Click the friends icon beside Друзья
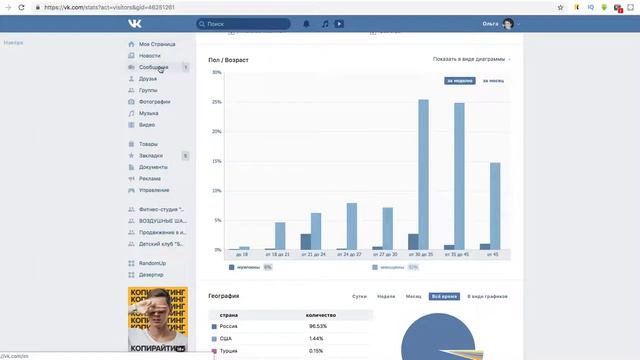Image resolution: width=640 pixels, height=360 pixels. tap(131, 79)
